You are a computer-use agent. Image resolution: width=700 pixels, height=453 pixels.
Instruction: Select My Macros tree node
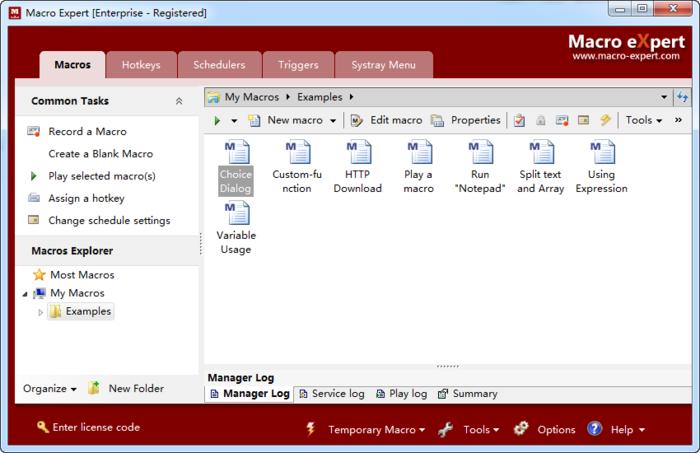coord(77,293)
